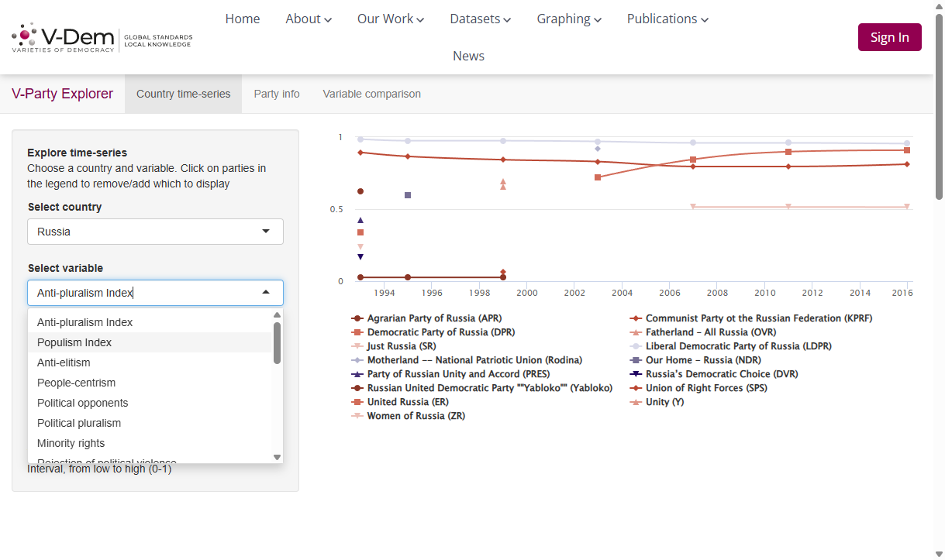Screen dimensions: 945x560
Task: Click the dropdown list scroll-down arrow
Action: (277, 457)
